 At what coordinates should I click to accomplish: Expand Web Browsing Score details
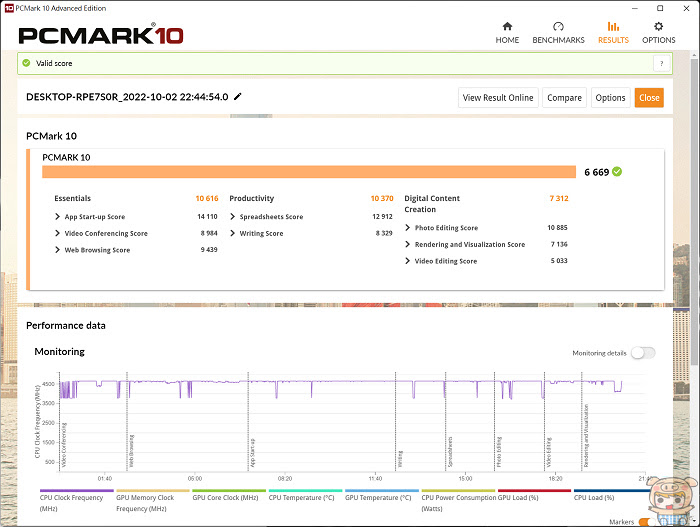click(x=57, y=250)
